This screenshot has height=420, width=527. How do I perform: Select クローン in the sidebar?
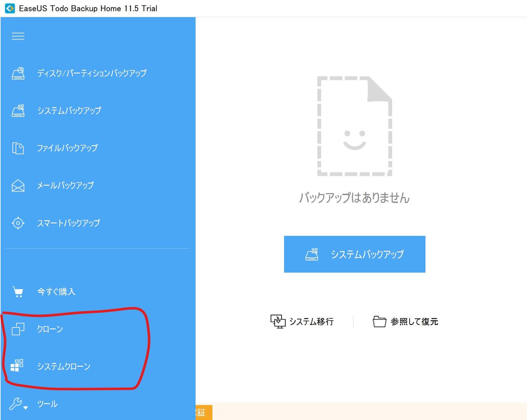(50, 329)
